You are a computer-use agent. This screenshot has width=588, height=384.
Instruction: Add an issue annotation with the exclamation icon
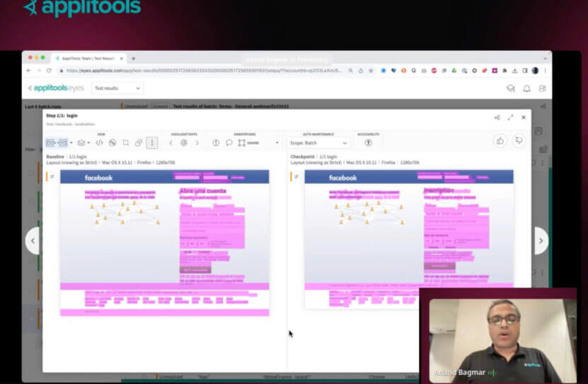coord(216,142)
